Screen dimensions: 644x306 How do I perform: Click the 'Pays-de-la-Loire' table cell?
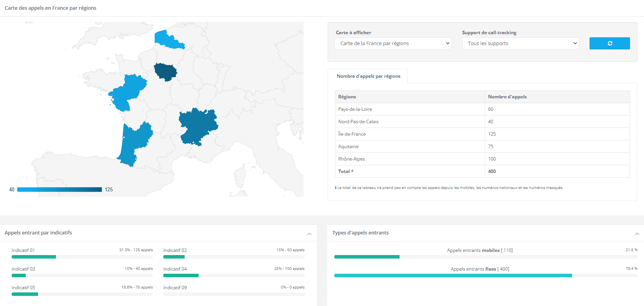(410, 109)
